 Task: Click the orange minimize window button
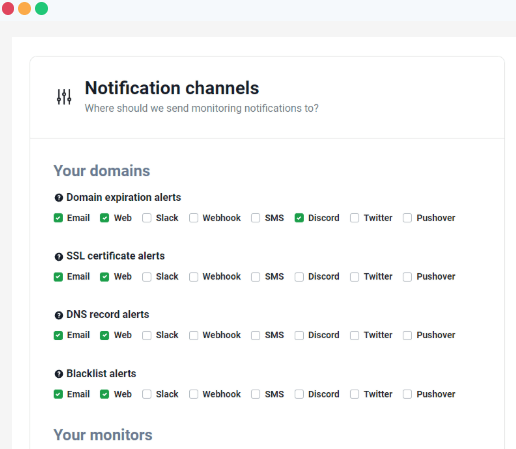click(25, 8)
